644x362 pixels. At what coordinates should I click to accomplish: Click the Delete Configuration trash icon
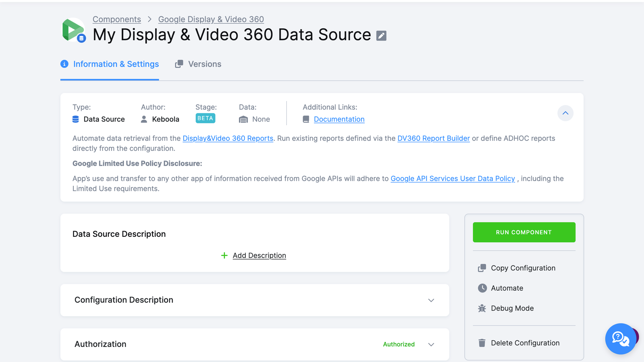482,343
